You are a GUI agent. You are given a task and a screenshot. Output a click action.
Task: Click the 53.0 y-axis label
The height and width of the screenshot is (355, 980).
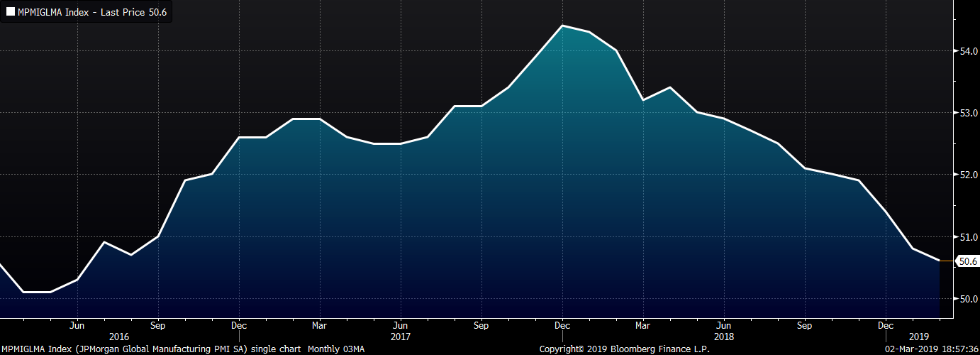pos(969,113)
